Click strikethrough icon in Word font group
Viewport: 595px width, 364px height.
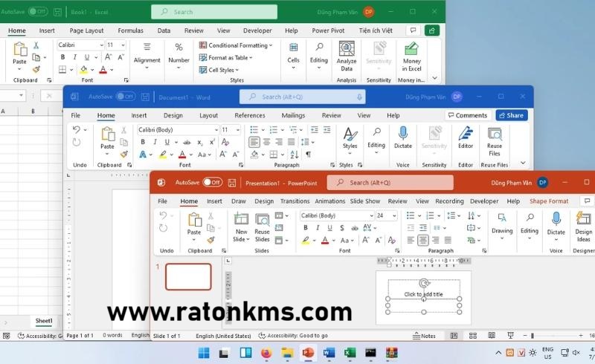click(x=187, y=142)
